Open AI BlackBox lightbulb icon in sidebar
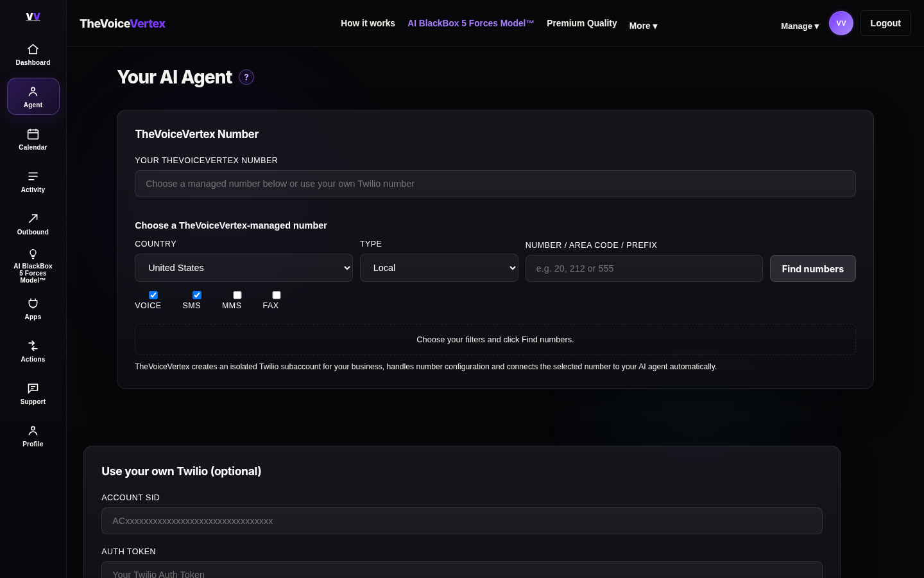924x578 pixels. point(33,254)
